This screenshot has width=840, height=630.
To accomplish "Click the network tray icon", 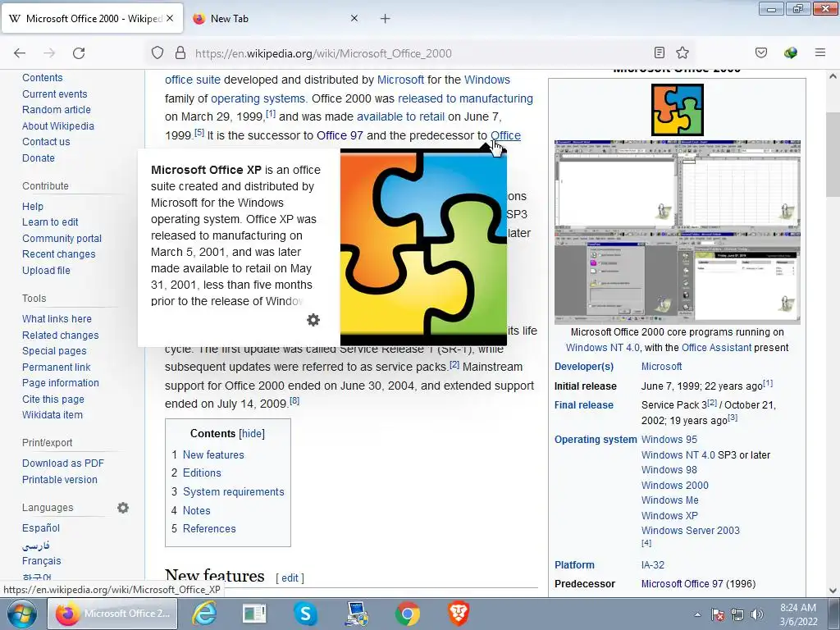I will (737, 614).
